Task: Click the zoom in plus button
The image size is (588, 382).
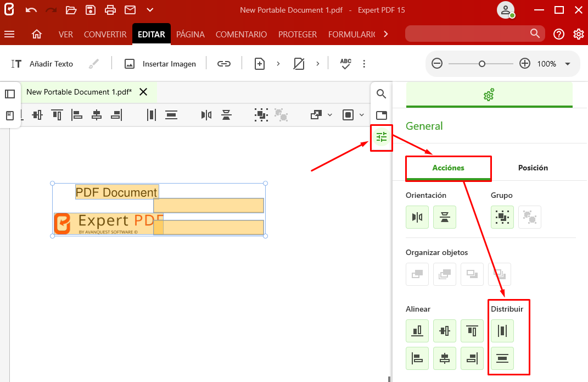Action: [525, 63]
